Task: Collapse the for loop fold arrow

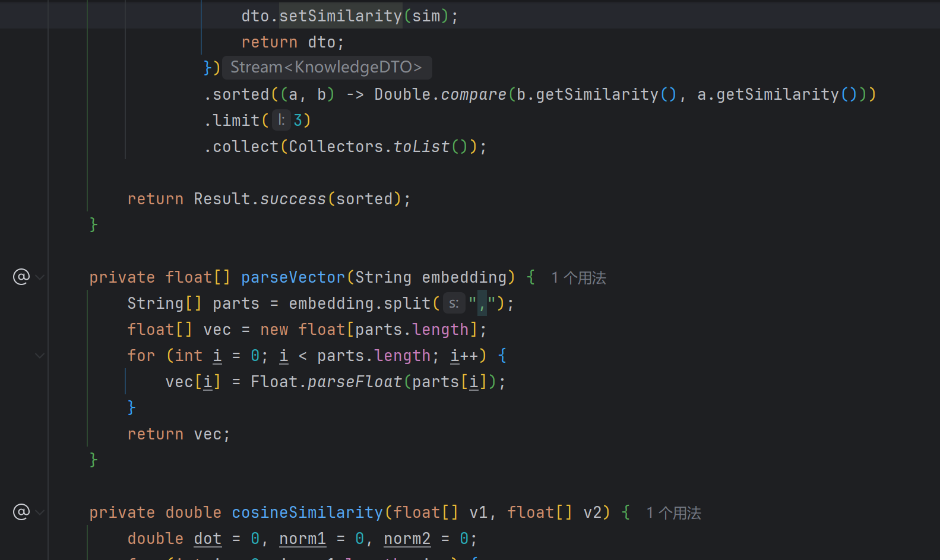Action: click(40, 356)
